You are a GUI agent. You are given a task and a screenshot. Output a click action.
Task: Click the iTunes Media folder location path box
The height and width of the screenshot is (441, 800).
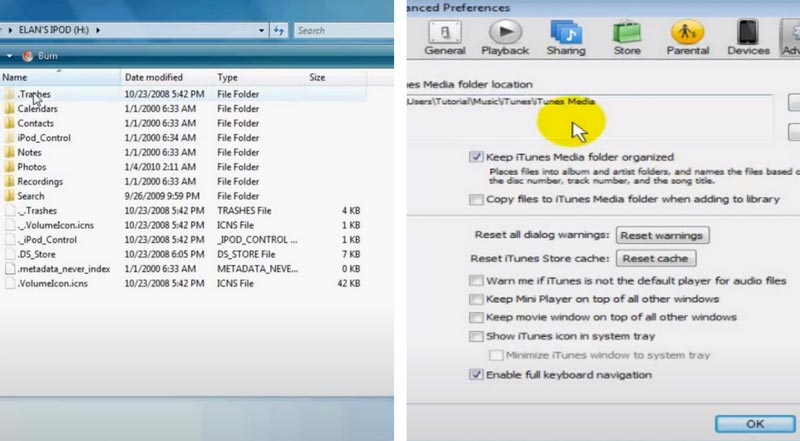589,116
